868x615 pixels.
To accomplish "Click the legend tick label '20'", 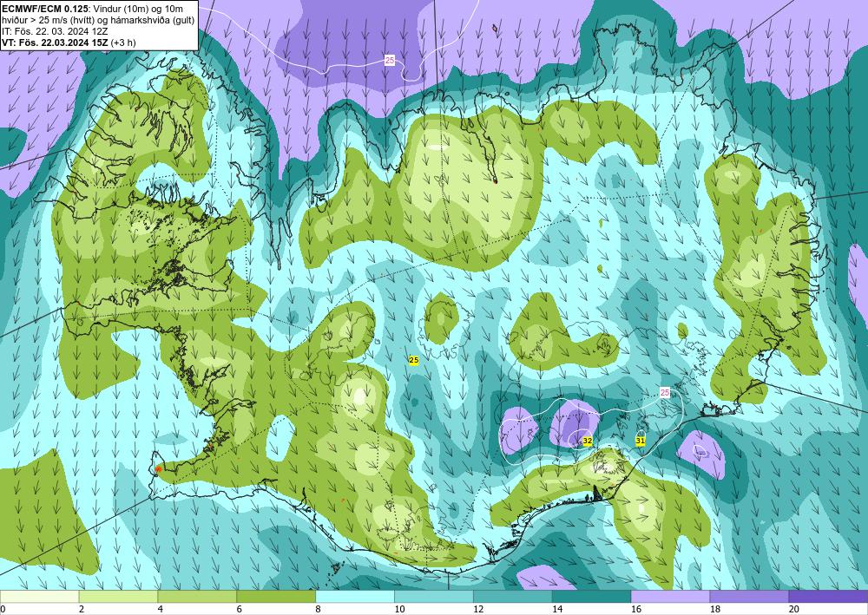I will 794,609.
